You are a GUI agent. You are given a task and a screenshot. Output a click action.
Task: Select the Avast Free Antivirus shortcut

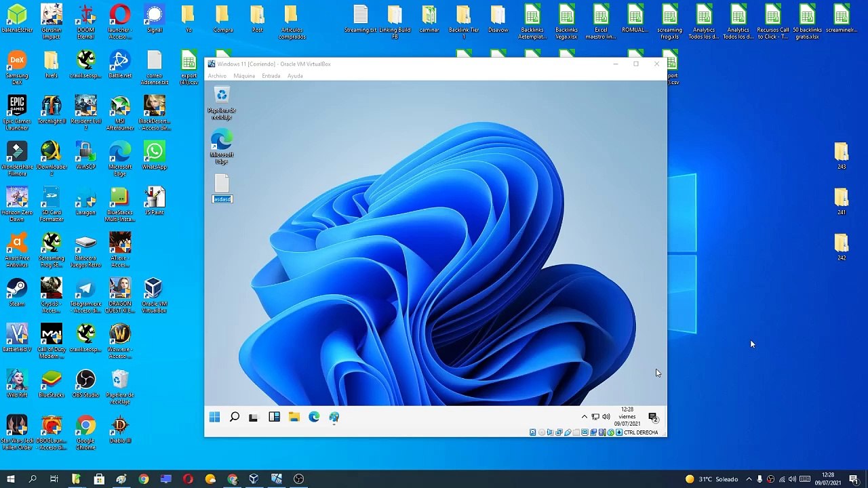click(x=17, y=251)
